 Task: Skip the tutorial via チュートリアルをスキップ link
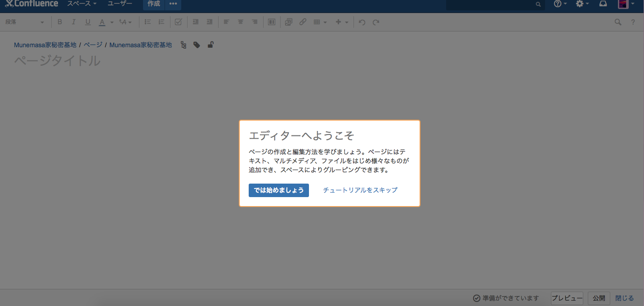(360, 190)
